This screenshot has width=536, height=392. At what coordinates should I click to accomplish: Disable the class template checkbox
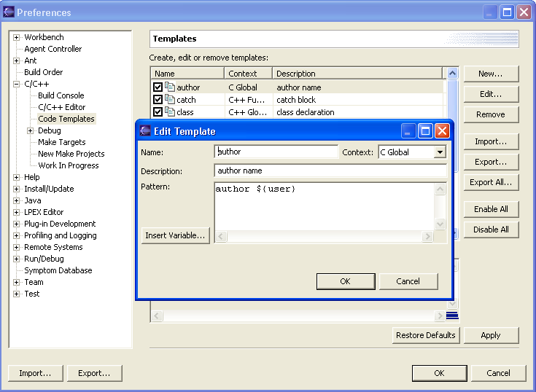coord(158,112)
